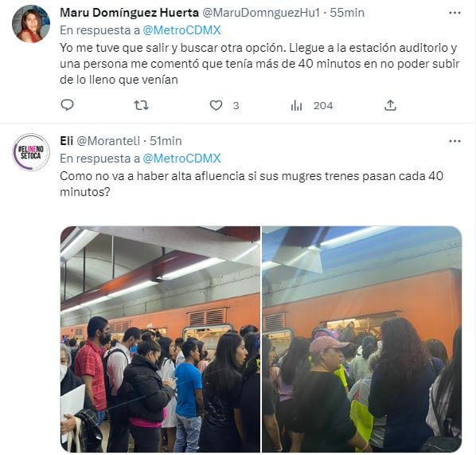Open the @Moranteli handle
The width and height of the screenshot is (476, 455).
108,141
